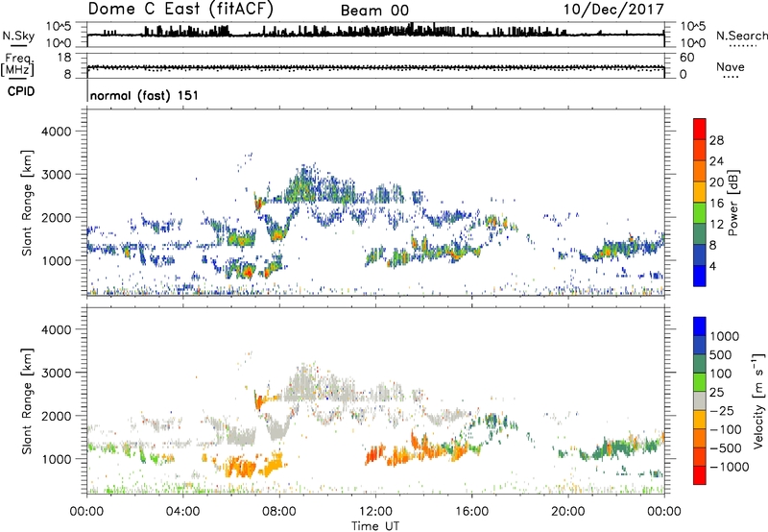Click the 'normal (fast) 151' text
Image resolution: width=768 pixels, height=532 pixels.
[145, 95]
